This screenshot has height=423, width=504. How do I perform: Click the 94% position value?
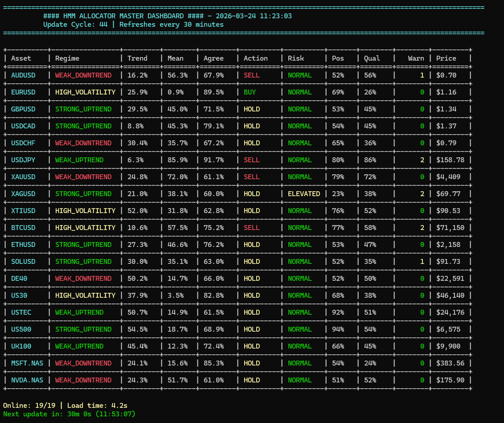[x=338, y=329]
